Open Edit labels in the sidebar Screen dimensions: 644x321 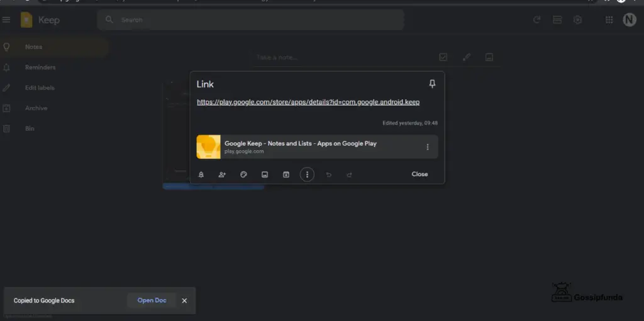pos(54,88)
